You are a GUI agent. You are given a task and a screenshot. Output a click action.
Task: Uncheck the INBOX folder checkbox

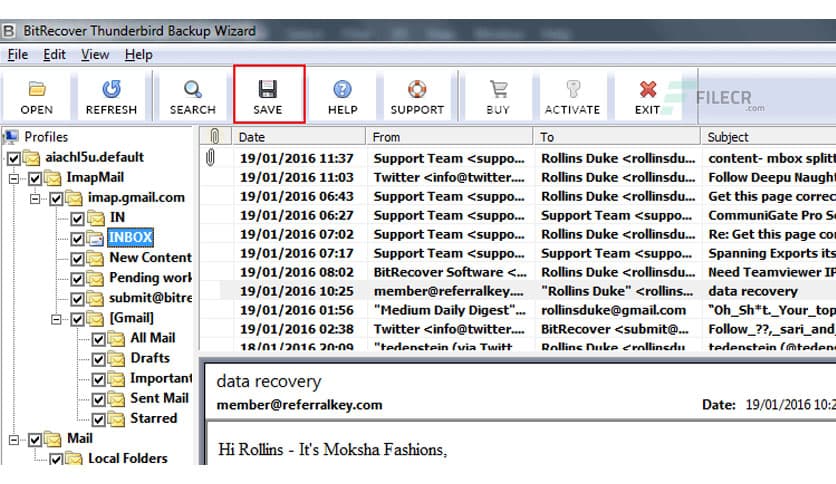click(77, 239)
